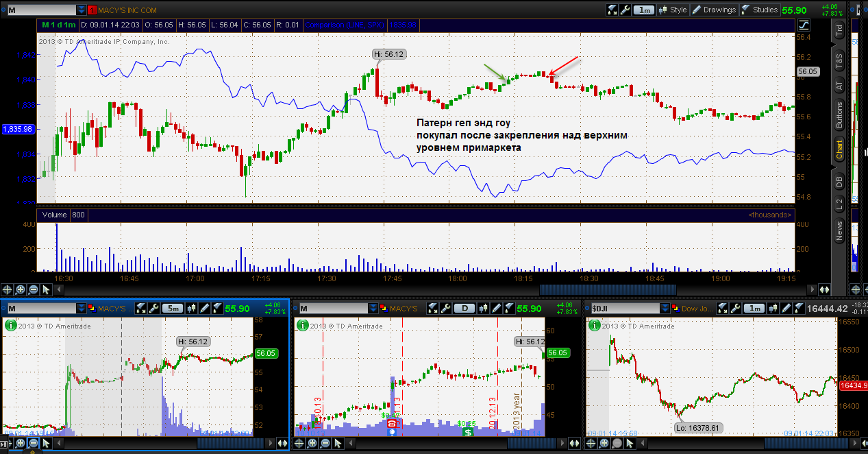
Task: Zoom out on the 5m chart
Action: click(33, 443)
